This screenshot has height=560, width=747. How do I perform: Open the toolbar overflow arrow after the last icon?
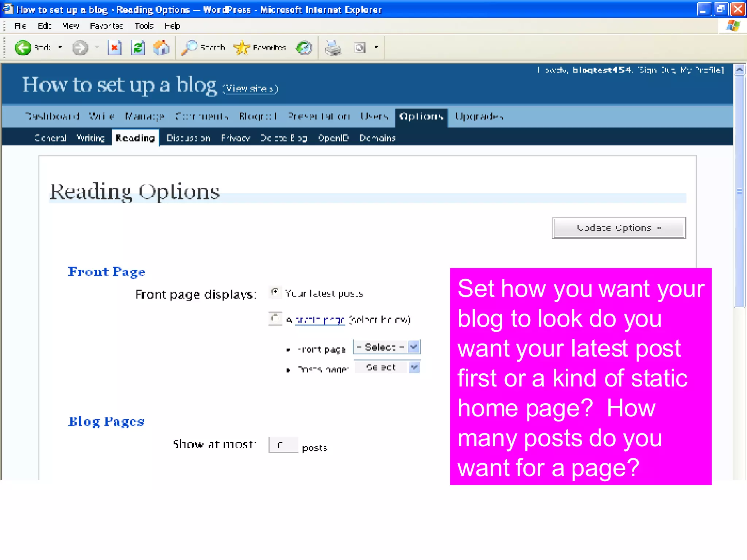376,47
